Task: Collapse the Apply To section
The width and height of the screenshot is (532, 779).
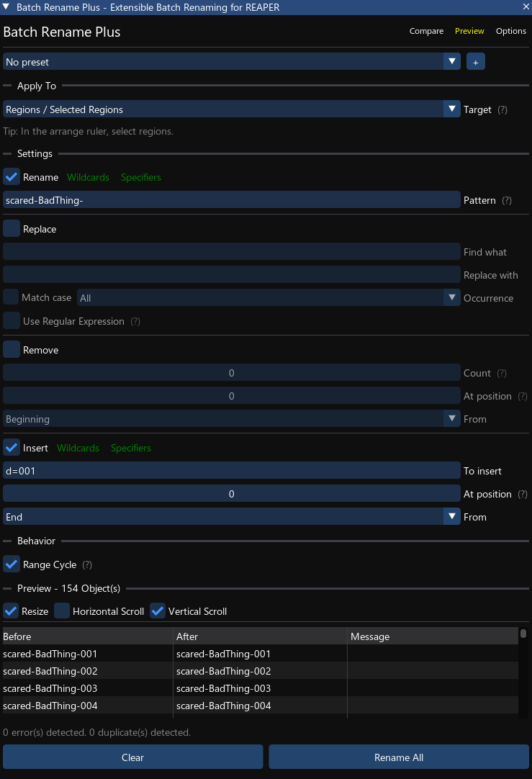Action: [x=37, y=86]
